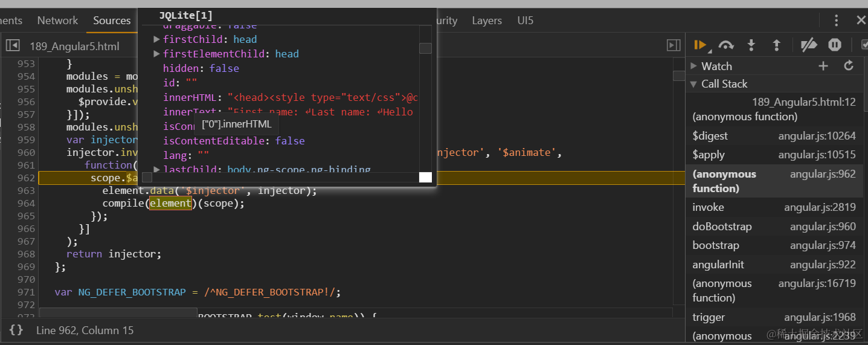Switch to the Network tab
This screenshot has width=868, height=345.
(x=57, y=21)
